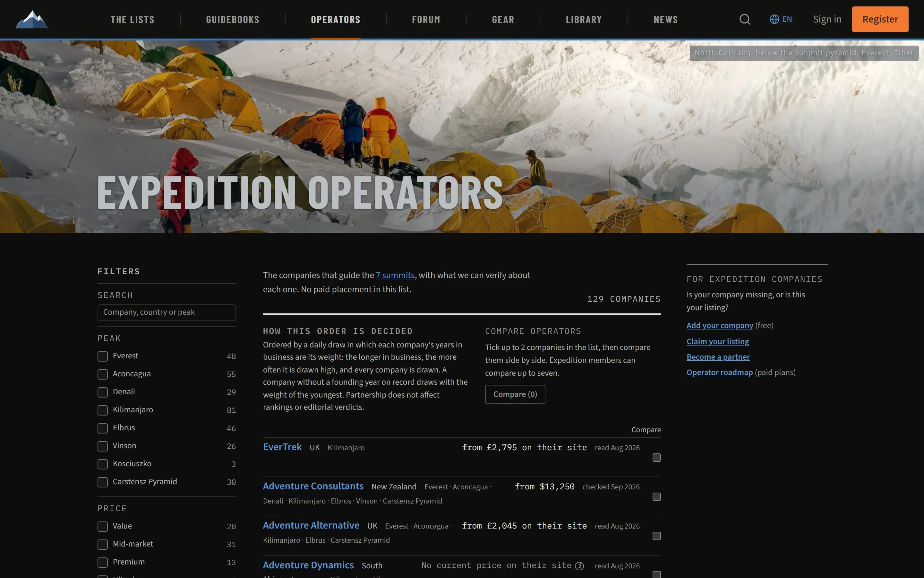Open the EN language selector
Image resolution: width=924 pixels, height=578 pixels.
click(x=781, y=19)
